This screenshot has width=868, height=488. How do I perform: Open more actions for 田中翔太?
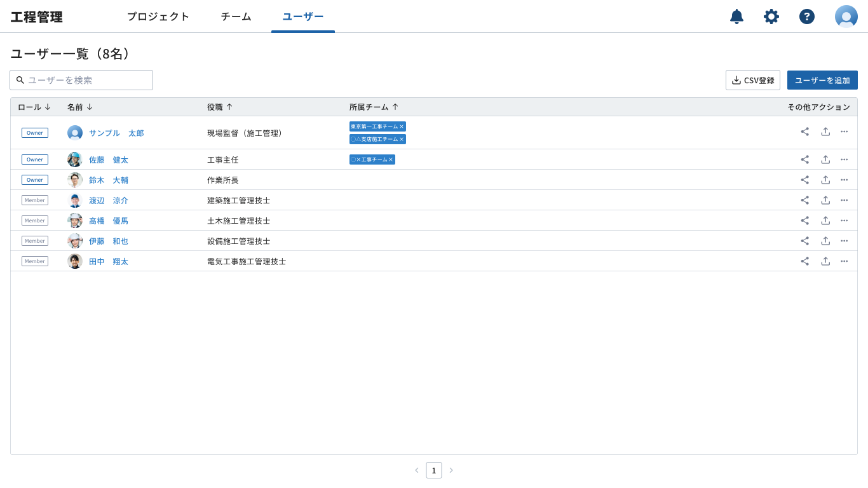point(844,261)
